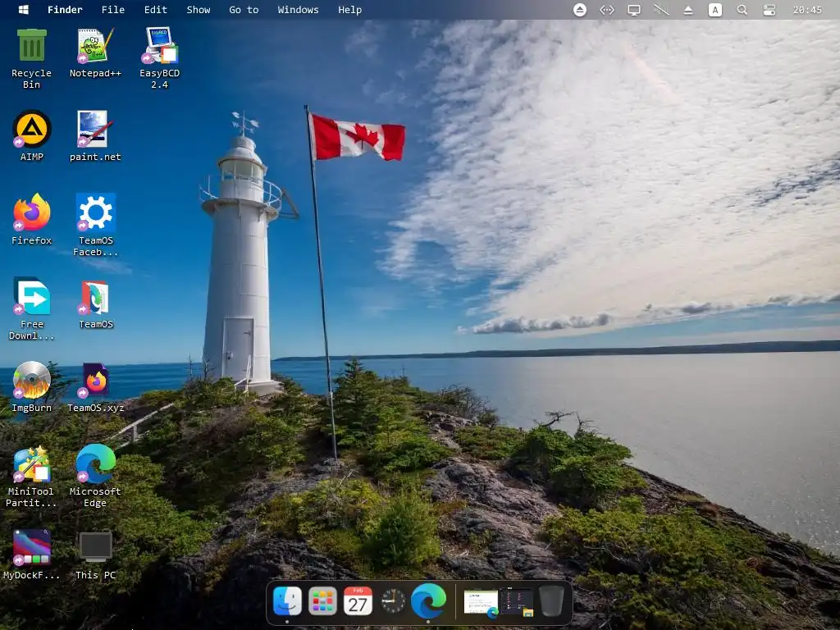The image size is (840, 630).
Task: Open the Edit menu
Action: pos(155,10)
